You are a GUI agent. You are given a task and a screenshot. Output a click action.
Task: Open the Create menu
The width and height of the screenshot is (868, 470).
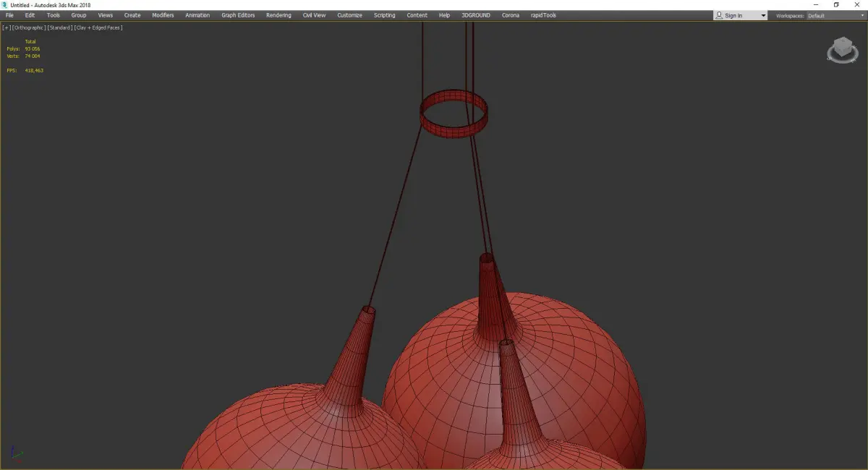(x=132, y=15)
